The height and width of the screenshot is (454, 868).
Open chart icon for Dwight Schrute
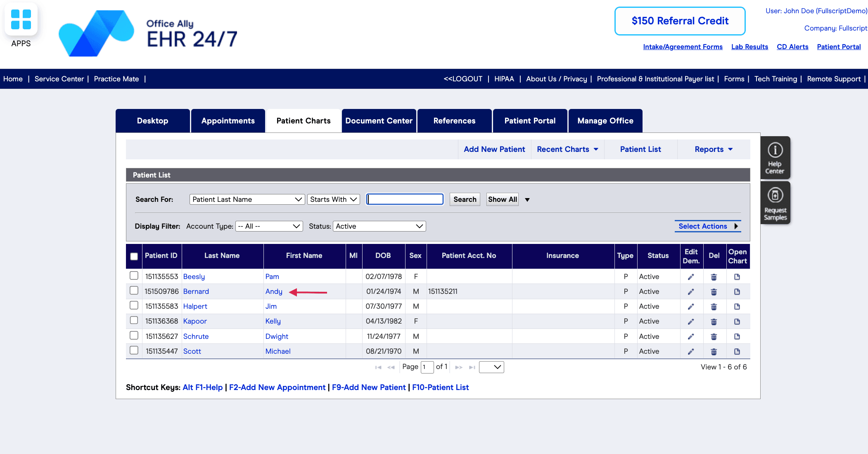coord(737,337)
